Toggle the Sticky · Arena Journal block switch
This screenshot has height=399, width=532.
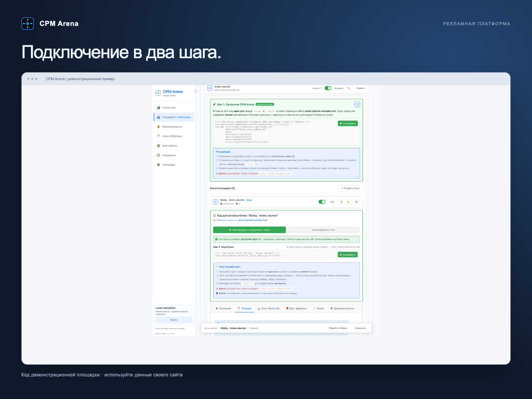click(x=322, y=202)
